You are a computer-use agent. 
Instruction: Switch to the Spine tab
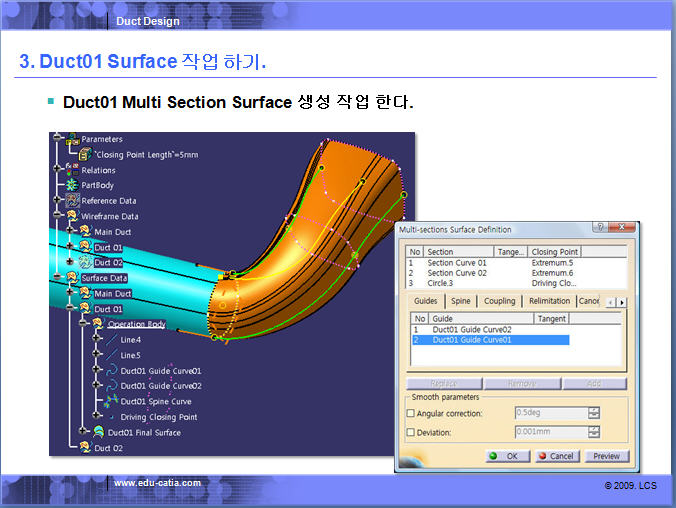point(460,301)
